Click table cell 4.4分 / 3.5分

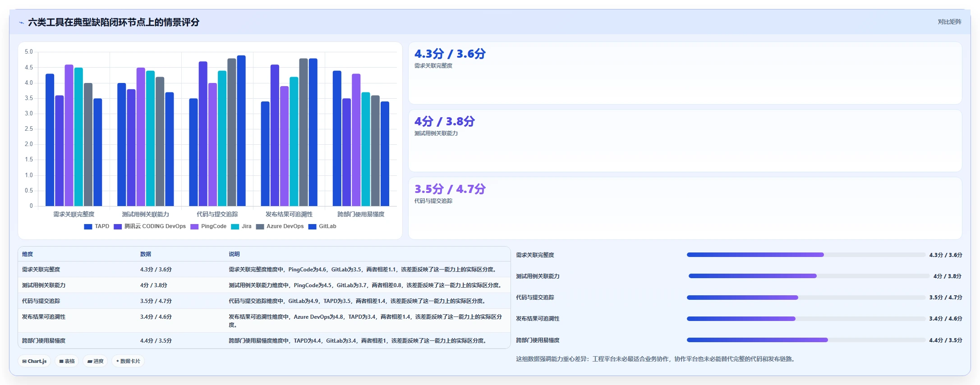click(x=156, y=341)
